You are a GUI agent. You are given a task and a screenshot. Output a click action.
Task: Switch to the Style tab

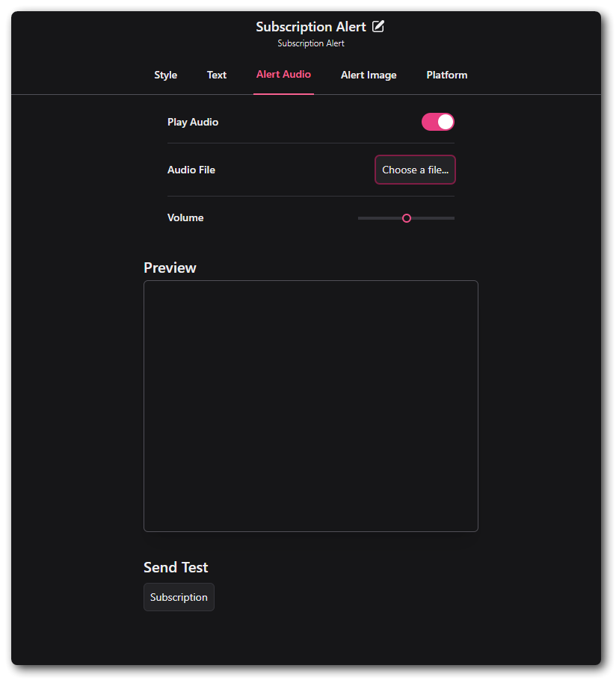(165, 75)
